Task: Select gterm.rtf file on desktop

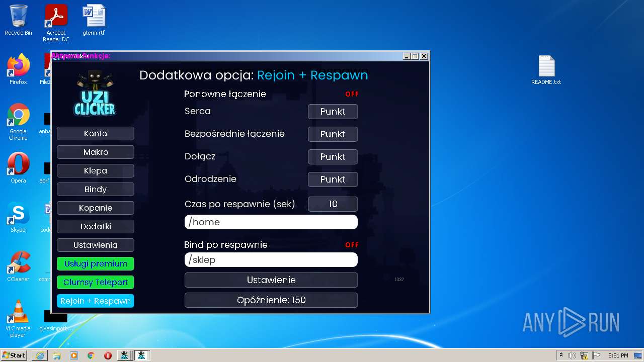Action: coord(94,20)
